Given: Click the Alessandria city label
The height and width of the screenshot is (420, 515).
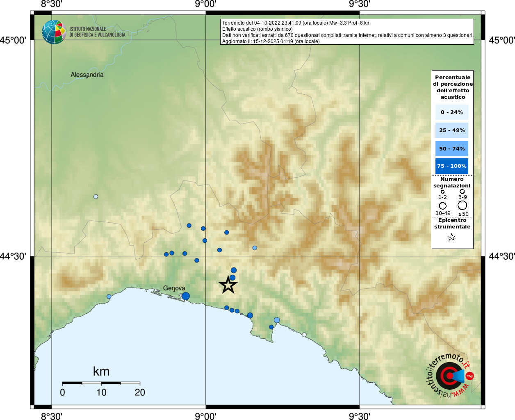Looking at the screenshot, I should (x=87, y=75).
